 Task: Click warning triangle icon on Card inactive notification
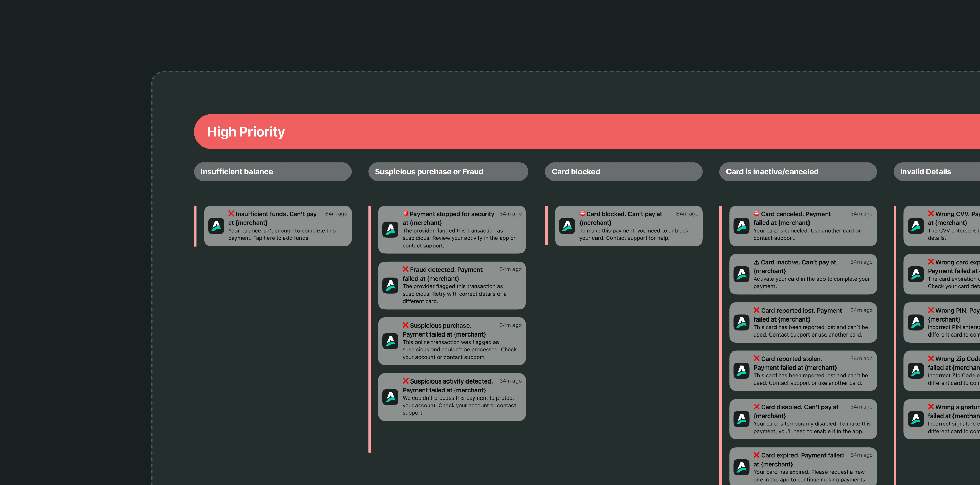coord(756,262)
